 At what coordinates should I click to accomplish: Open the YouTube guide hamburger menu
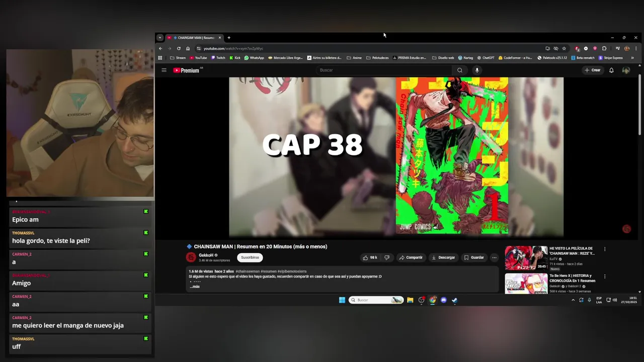(x=164, y=70)
